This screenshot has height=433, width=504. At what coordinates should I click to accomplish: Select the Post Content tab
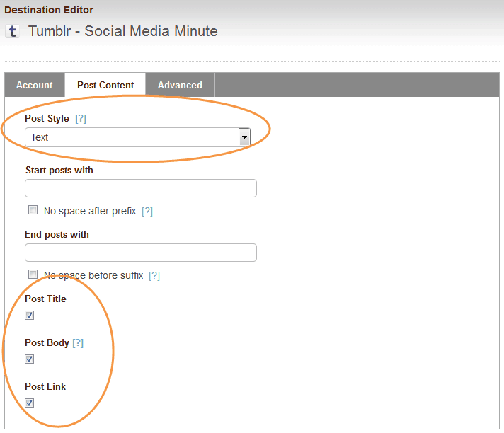[105, 85]
